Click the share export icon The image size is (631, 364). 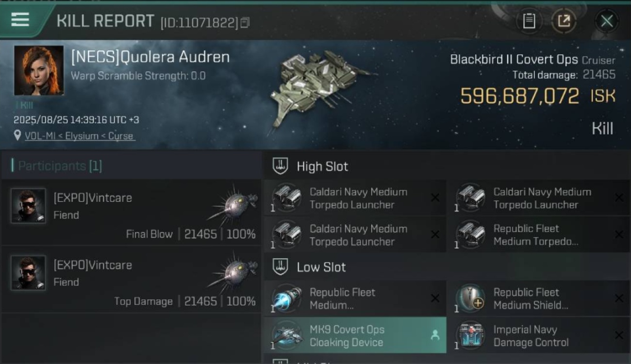coord(564,21)
